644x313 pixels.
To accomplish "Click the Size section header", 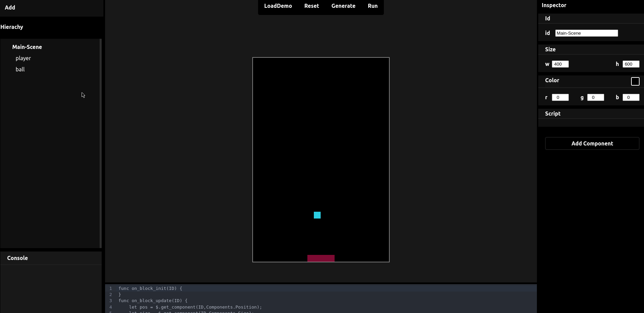I will click(591, 49).
